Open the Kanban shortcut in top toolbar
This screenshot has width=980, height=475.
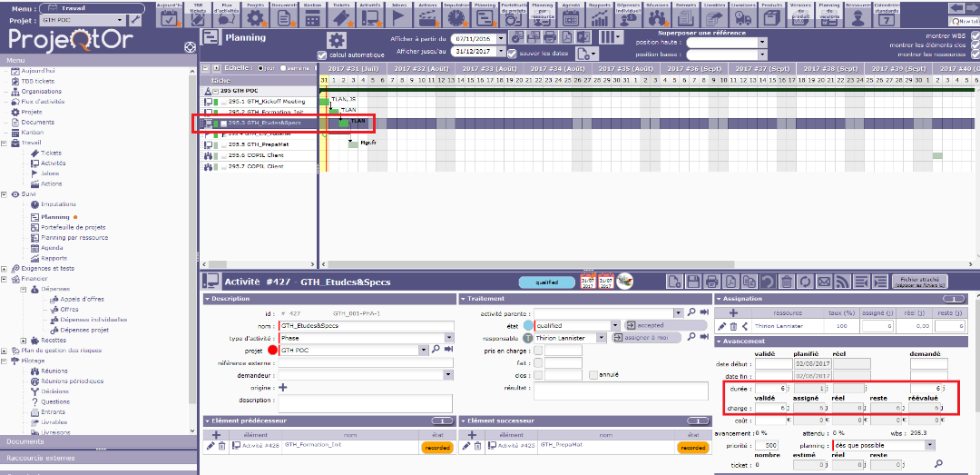point(312,12)
